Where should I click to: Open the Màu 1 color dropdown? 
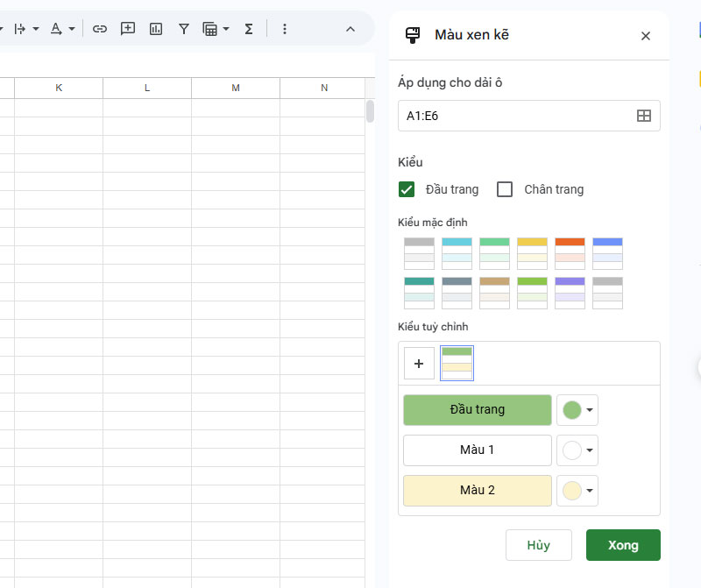[577, 450]
